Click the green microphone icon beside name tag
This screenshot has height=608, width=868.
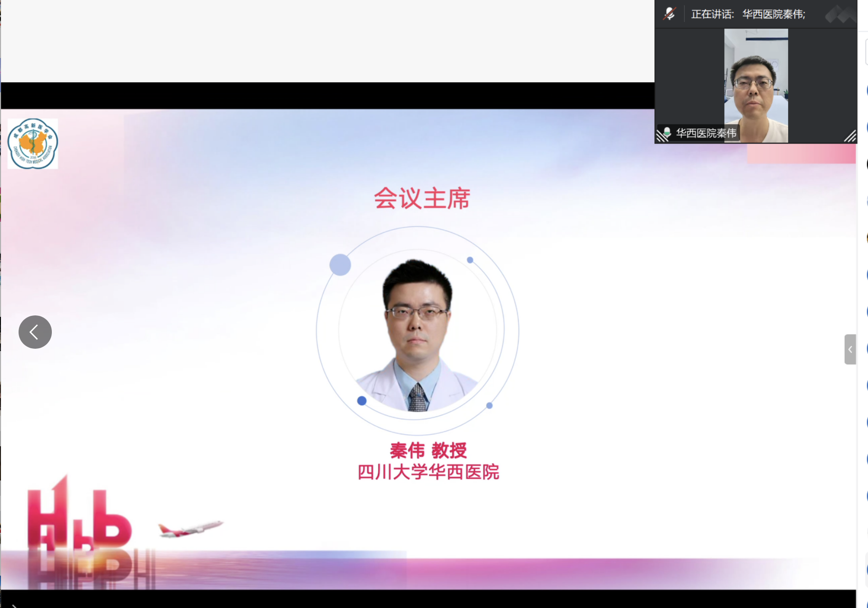pos(667,133)
